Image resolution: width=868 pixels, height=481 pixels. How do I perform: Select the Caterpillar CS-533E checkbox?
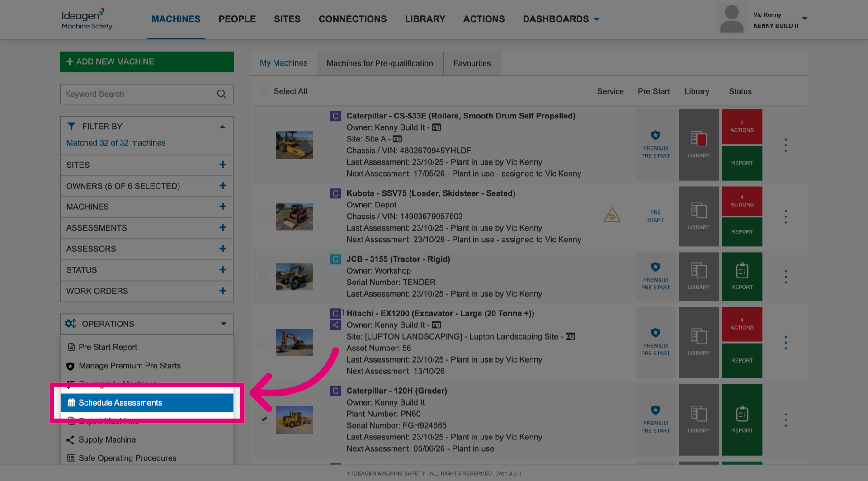(x=264, y=145)
